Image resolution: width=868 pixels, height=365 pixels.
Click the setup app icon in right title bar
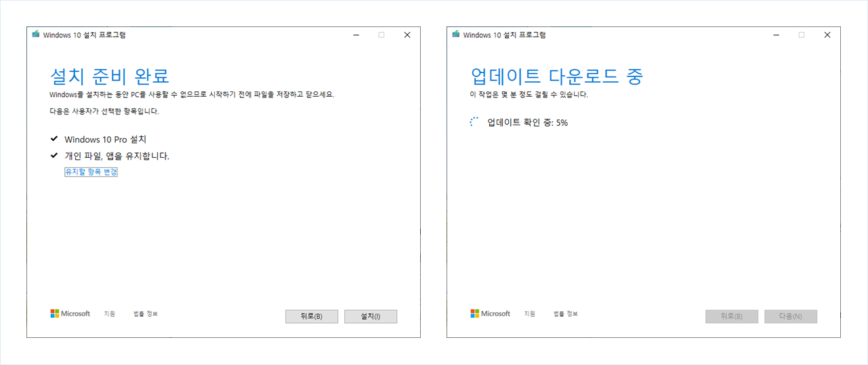coord(456,35)
